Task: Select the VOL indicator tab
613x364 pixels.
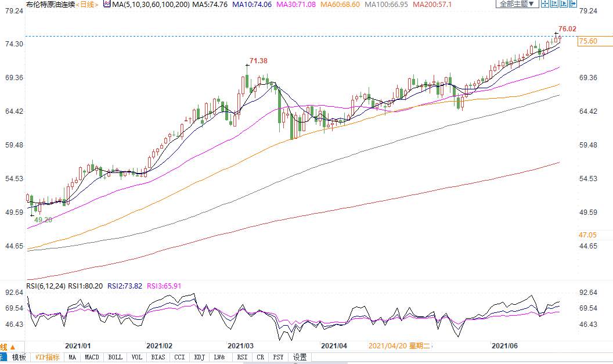Action: pos(136,357)
